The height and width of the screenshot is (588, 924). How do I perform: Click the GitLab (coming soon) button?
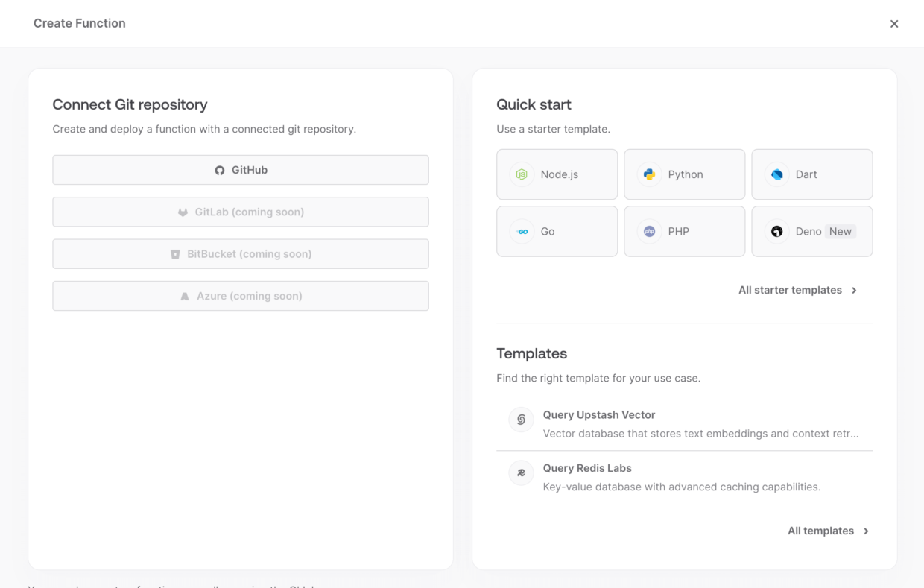(241, 212)
